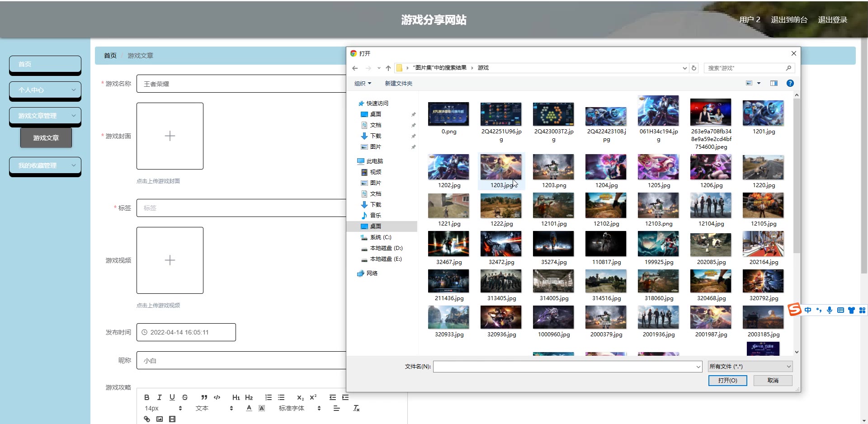Select 音乐 folder in navigation pane
Screen dimensions: 868x424
[x=375, y=215]
